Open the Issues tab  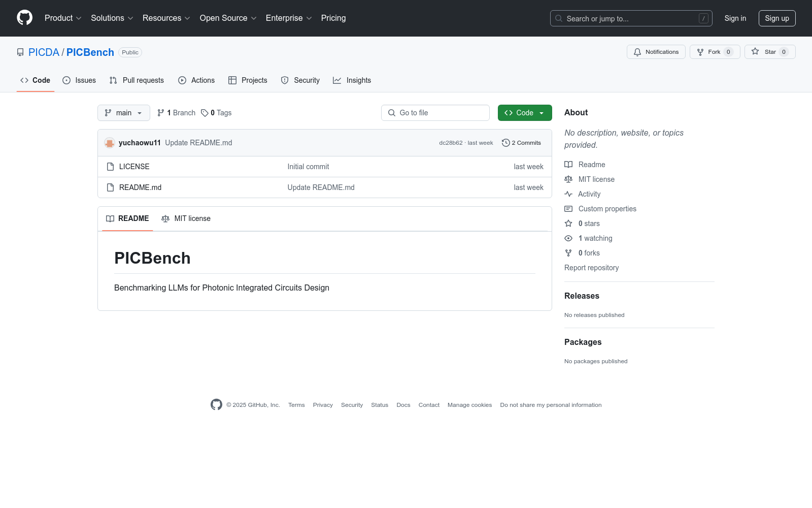coord(79,80)
